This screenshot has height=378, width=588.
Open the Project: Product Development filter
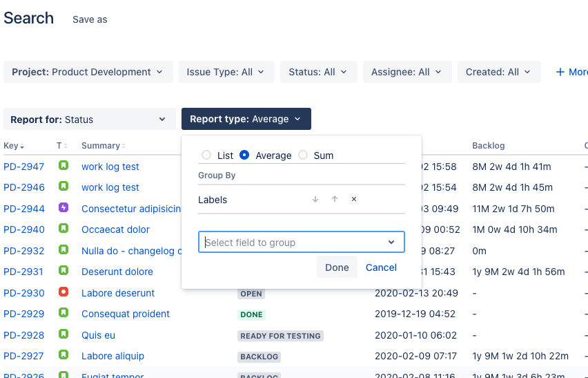88,72
